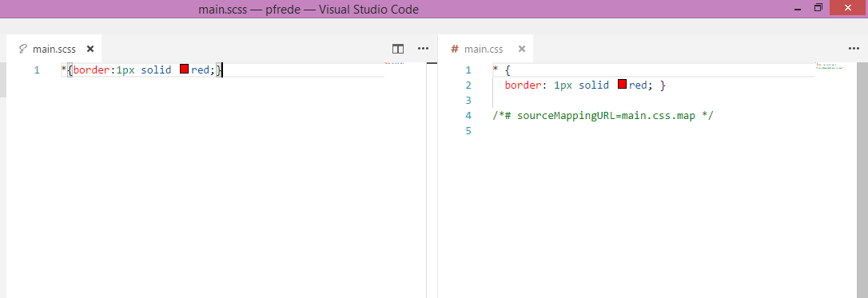The image size is (868, 298).
Task: Click line number 1 in main.scss
Action: point(37,70)
